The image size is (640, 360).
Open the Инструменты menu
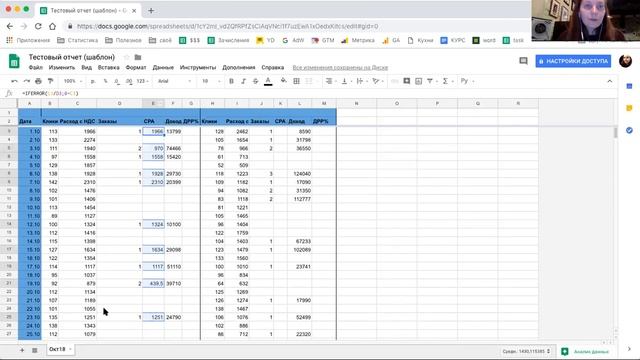pyautogui.click(x=198, y=67)
